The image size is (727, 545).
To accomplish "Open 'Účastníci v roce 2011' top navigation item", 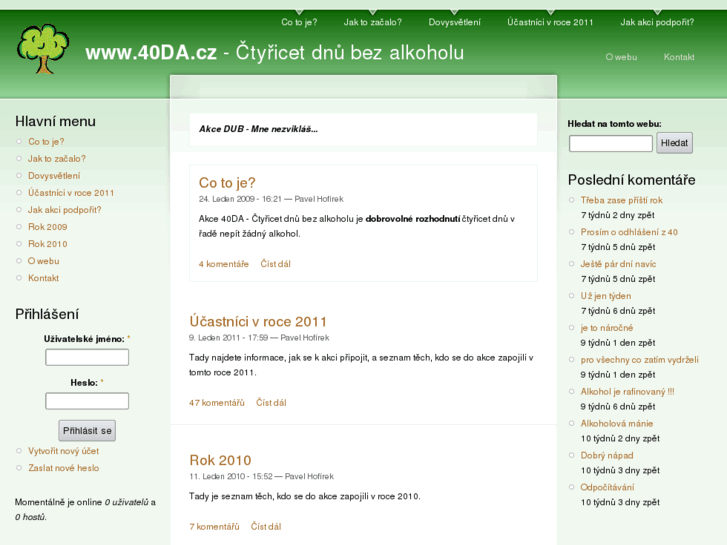I will click(550, 22).
